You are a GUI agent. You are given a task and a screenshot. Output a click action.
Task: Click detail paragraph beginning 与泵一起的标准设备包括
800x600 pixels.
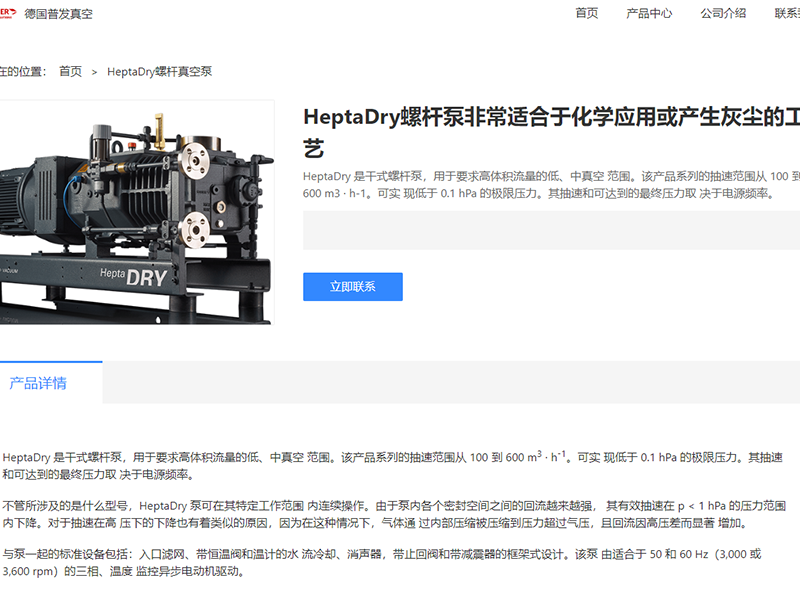click(382, 562)
